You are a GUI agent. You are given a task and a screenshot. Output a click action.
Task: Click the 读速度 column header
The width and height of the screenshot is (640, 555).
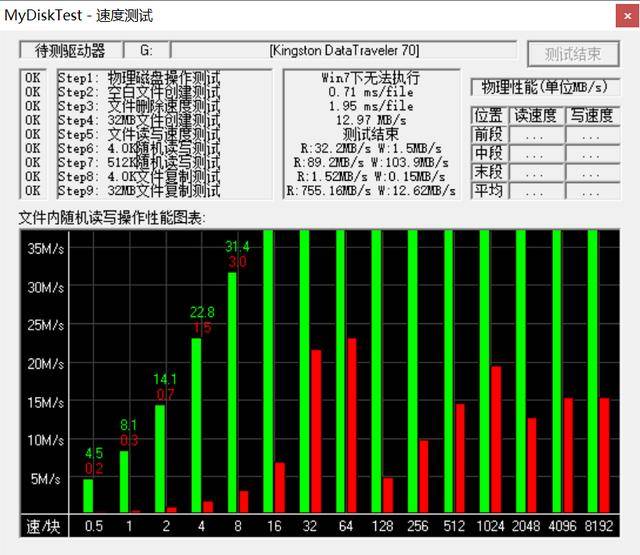(536, 115)
